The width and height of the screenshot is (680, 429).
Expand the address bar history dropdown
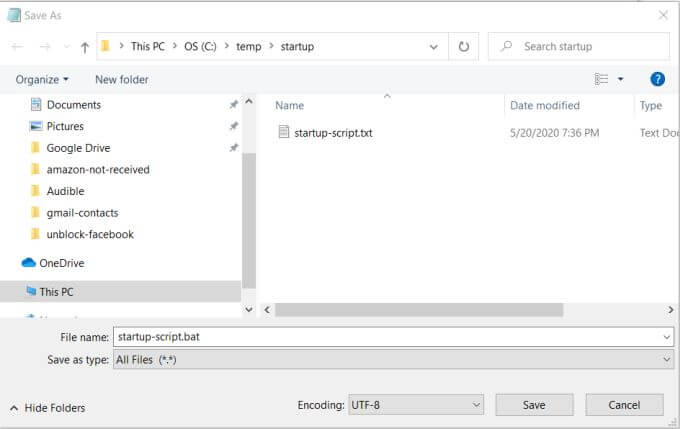pos(433,47)
